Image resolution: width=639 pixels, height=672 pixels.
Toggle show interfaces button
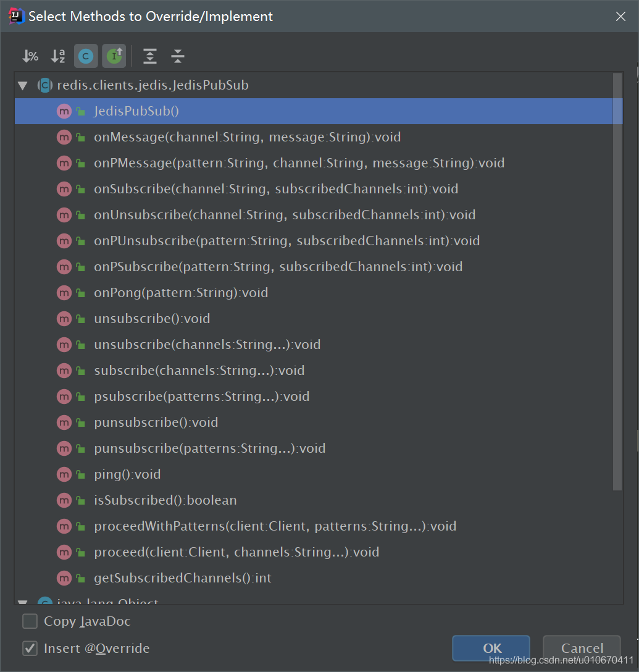(x=114, y=56)
